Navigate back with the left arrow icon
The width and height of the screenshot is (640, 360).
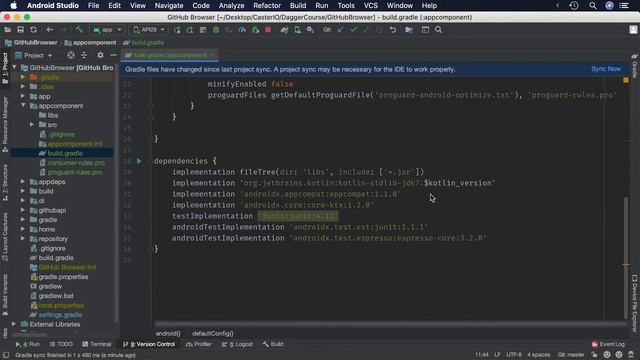pyautogui.click(x=49, y=30)
